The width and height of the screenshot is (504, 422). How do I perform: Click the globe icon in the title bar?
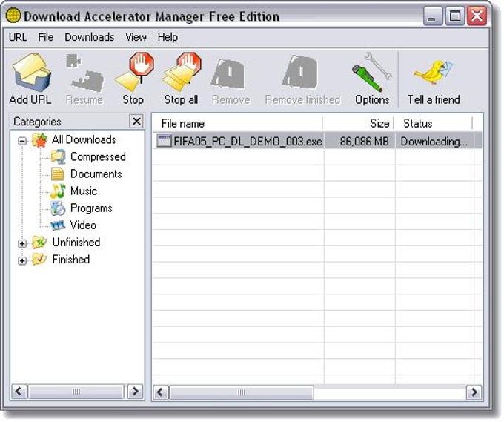tap(13, 16)
